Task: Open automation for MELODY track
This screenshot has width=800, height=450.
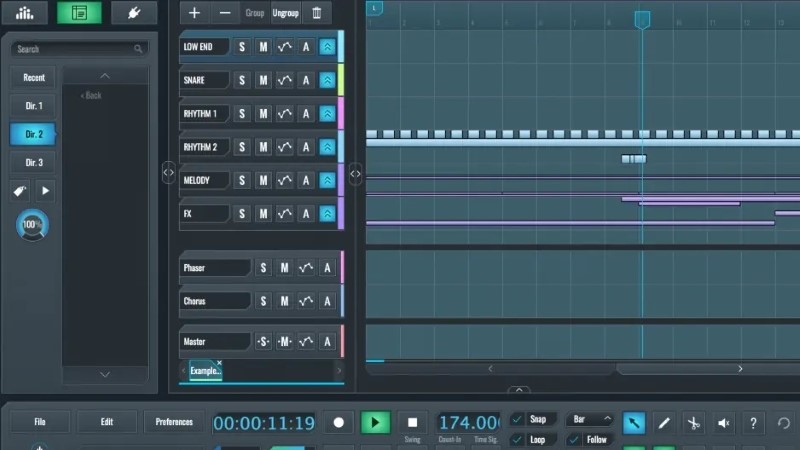Action: (x=284, y=180)
